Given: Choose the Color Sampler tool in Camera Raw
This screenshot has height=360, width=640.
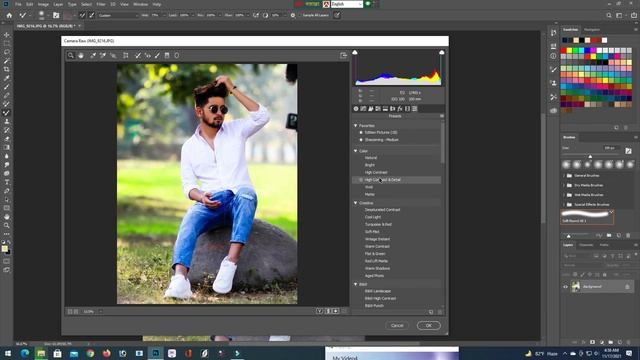Looking at the screenshot, I should (103, 56).
